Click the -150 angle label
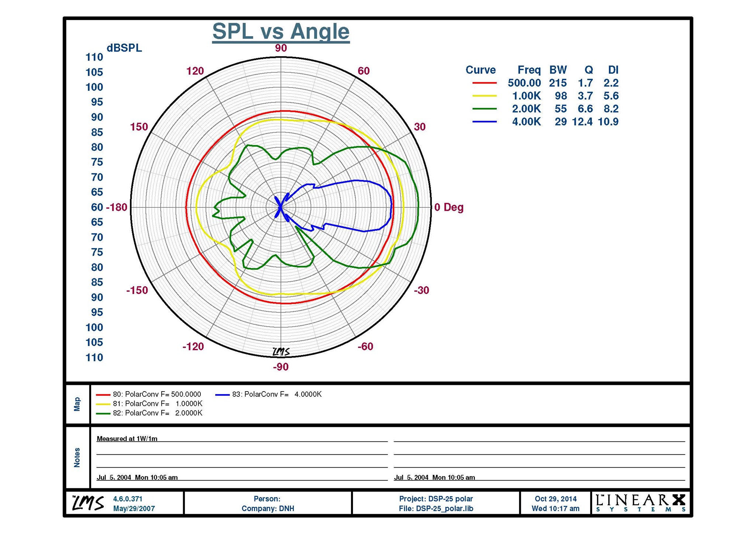Screen dimensions: 756x534 [137, 290]
